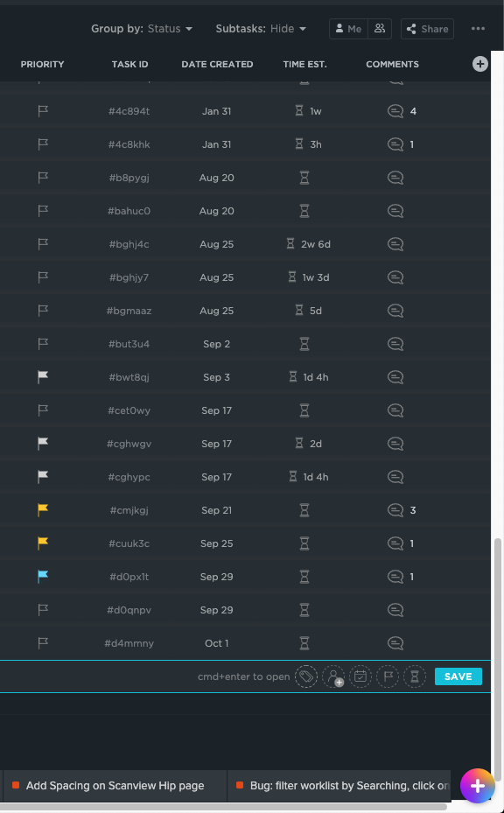Open Subtasks Hide dropdown
The image size is (504, 813).
[261, 29]
